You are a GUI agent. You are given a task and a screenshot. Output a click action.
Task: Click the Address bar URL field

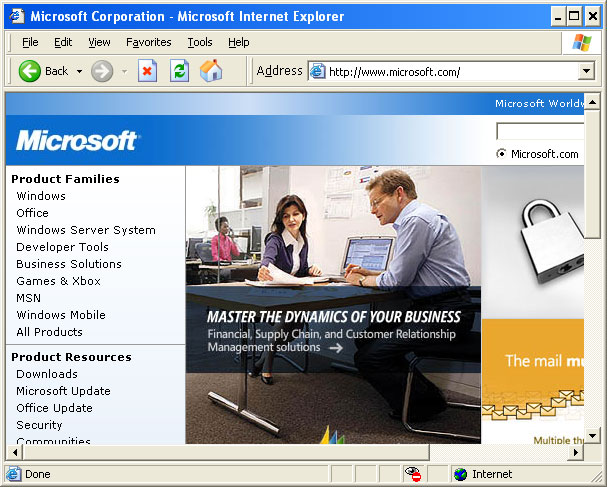coord(452,71)
